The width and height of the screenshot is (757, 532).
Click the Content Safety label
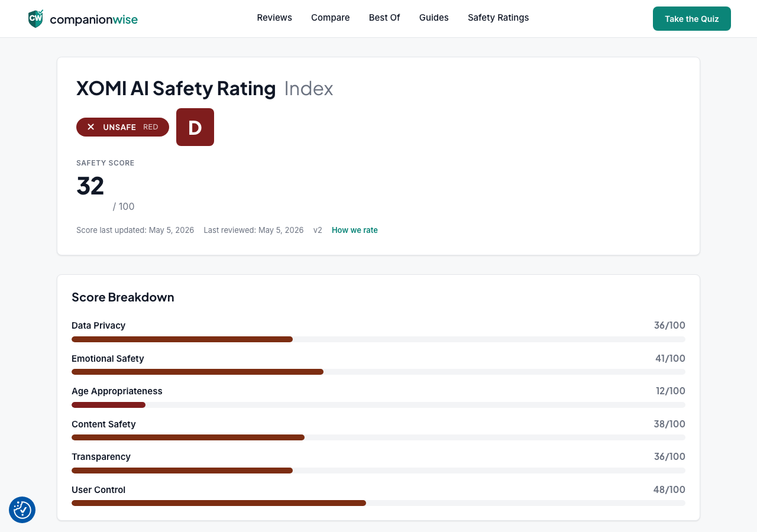click(103, 424)
